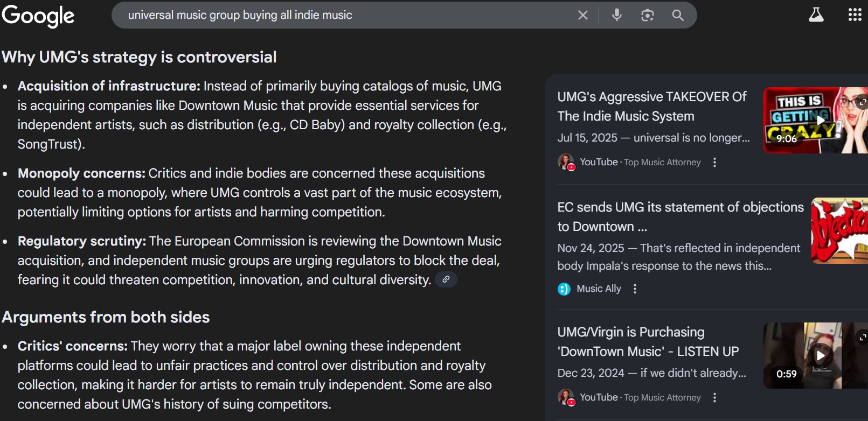Click the 'Nov 24, 2025' date snippet
Image resolution: width=868 pixels, height=421 pixels.
(x=591, y=248)
